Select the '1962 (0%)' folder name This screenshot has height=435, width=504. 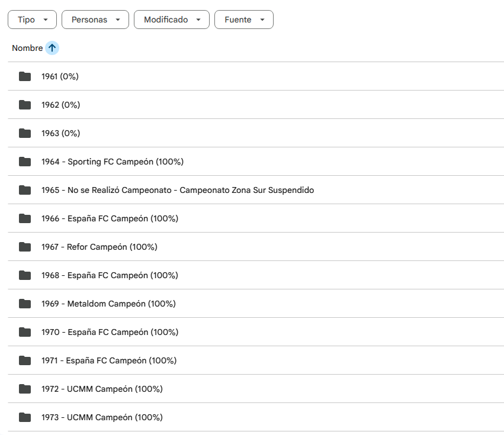click(x=61, y=105)
